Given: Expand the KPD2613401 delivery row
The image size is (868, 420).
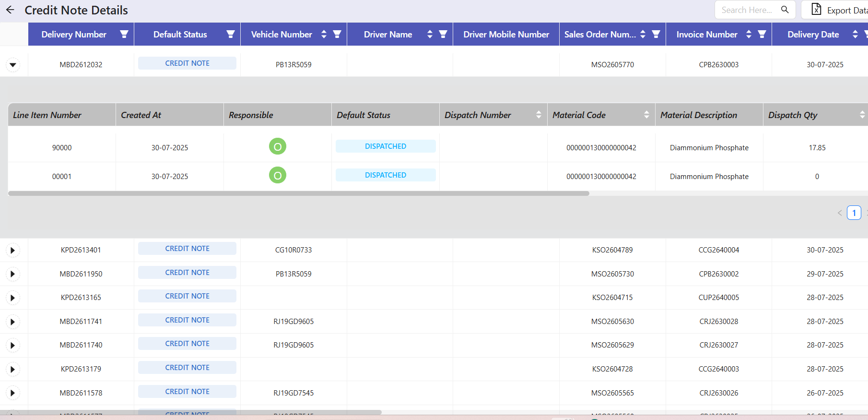Looking at the screenshot, I should (13, 250).
